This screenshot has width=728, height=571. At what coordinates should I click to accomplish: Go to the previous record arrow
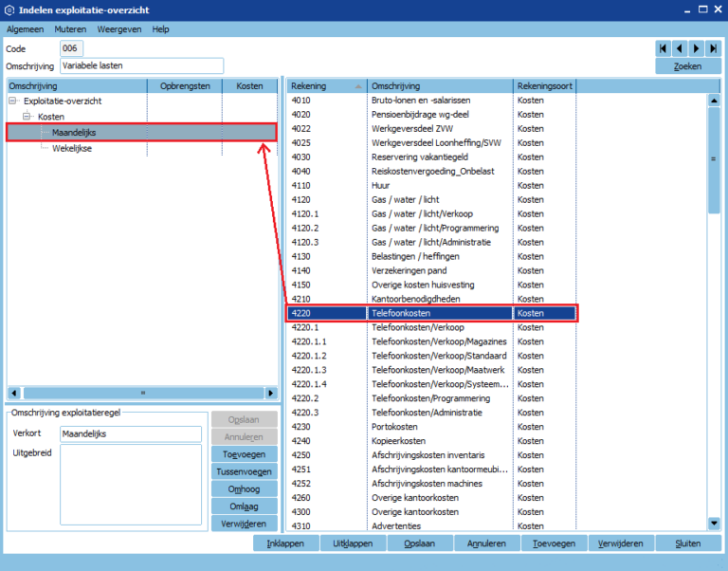(680, 48)
